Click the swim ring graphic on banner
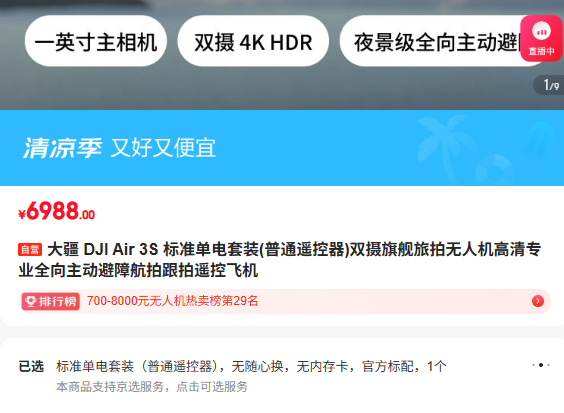The height and width of the screenshot is (413, 564). point(495,169)
